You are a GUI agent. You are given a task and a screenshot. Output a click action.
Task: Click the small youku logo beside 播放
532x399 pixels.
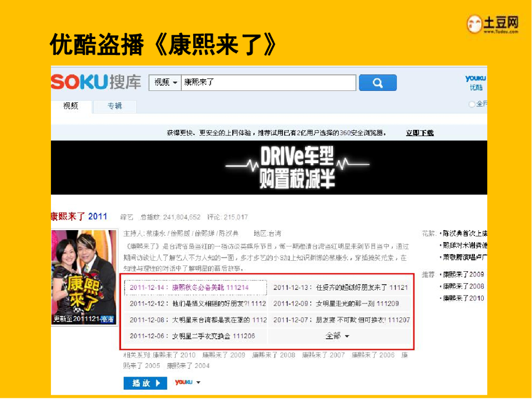click(x=183, y=383)
